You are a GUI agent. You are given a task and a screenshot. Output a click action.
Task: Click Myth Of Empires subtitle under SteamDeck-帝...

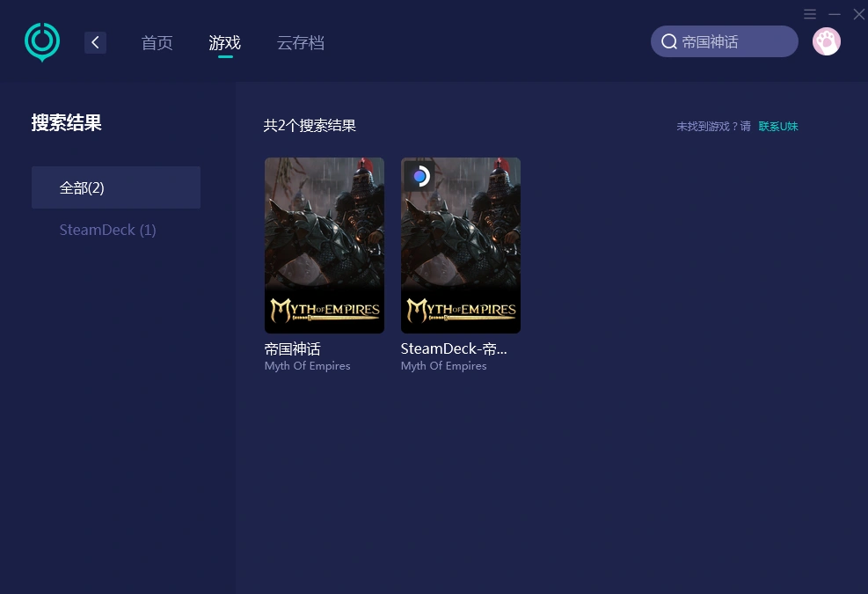coord(443,366)
